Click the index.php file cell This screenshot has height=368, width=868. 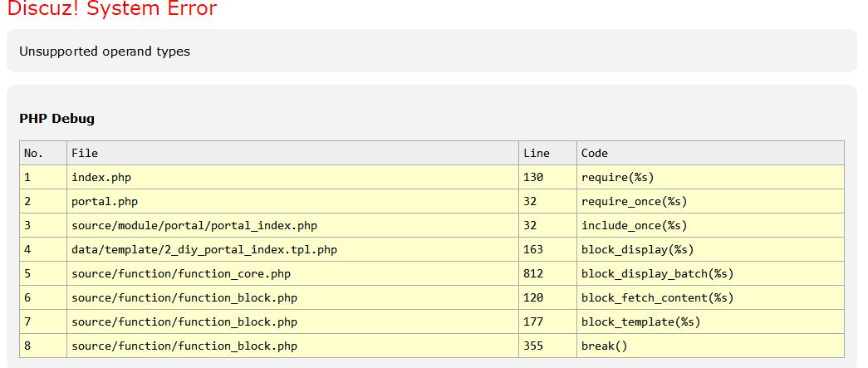(101, 177)
